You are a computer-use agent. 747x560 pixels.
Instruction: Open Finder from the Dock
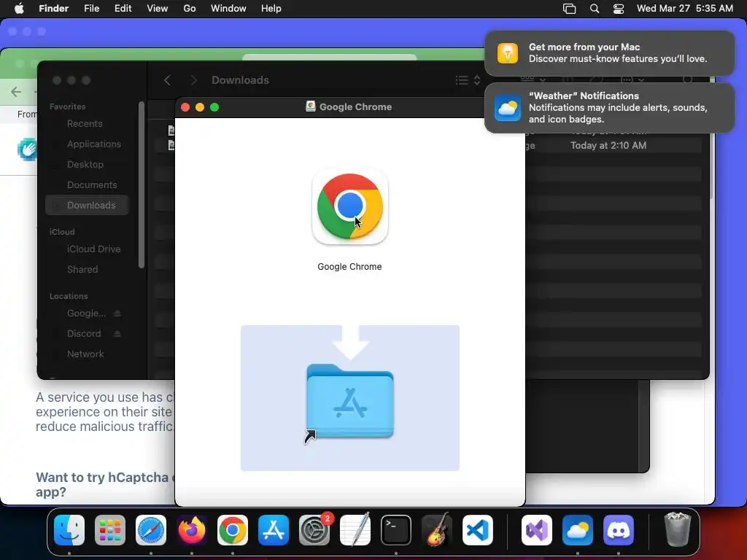pos(69,530)
